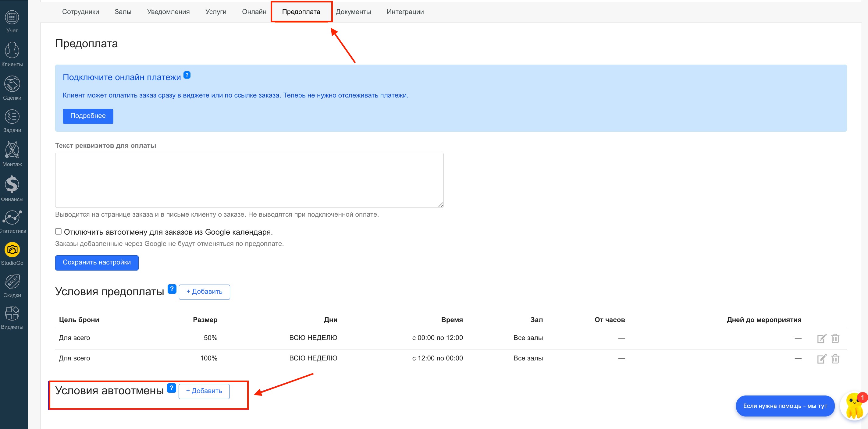Click the payment requisites text area
The height and width of the screenshot is (429, 868).
[249, 180]
